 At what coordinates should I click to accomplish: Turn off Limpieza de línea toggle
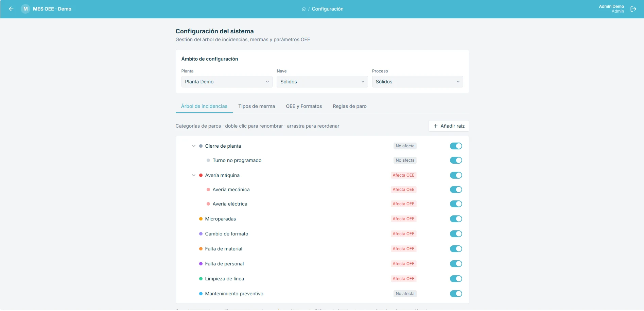[456, 279]
